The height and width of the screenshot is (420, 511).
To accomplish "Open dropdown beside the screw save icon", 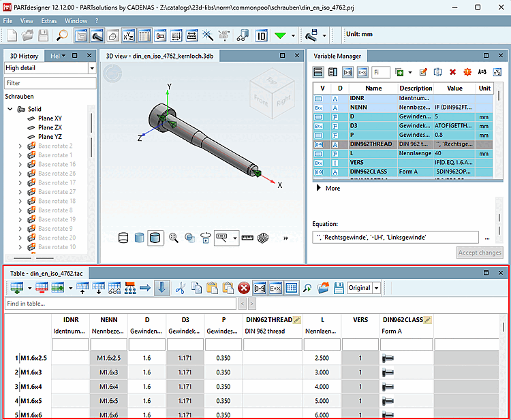I will [x=324, y=35].
